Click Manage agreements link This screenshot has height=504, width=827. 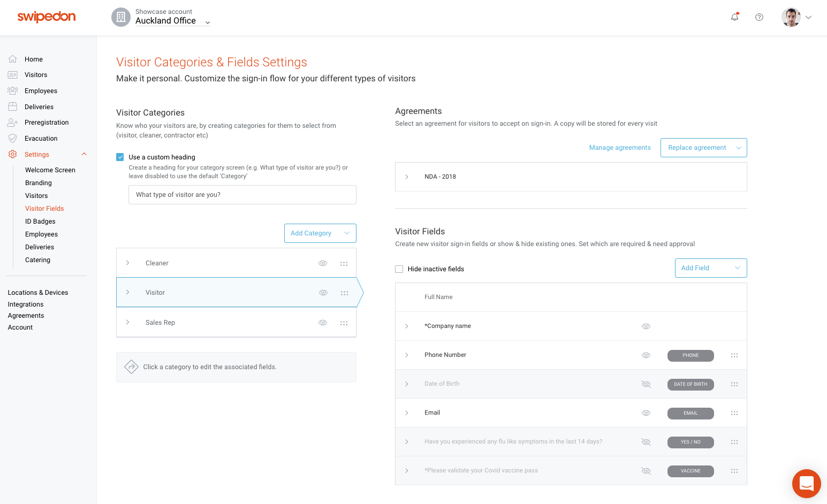click(x=620, y=148)
